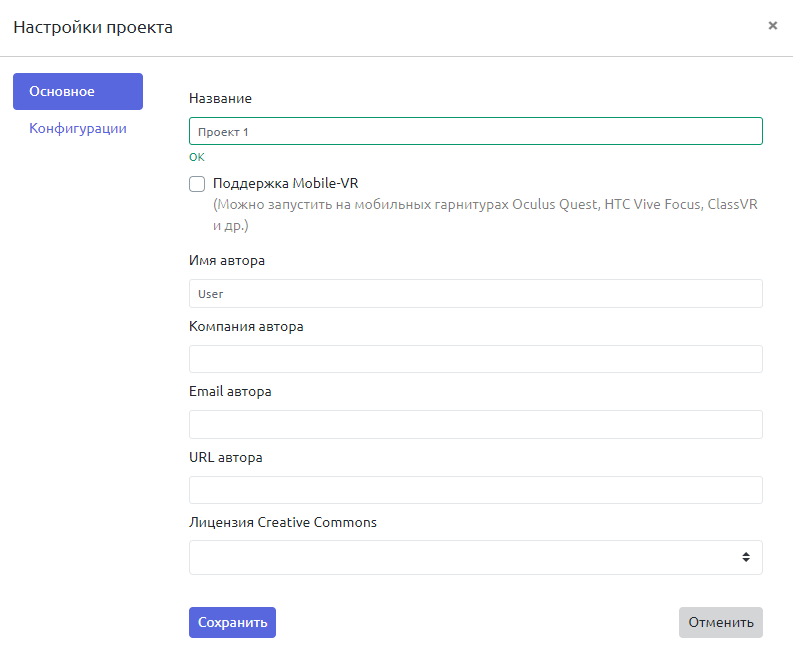The image size is (793, 664).
Task: Close the project settings dialog with ×
Action: tap(772, 26)
